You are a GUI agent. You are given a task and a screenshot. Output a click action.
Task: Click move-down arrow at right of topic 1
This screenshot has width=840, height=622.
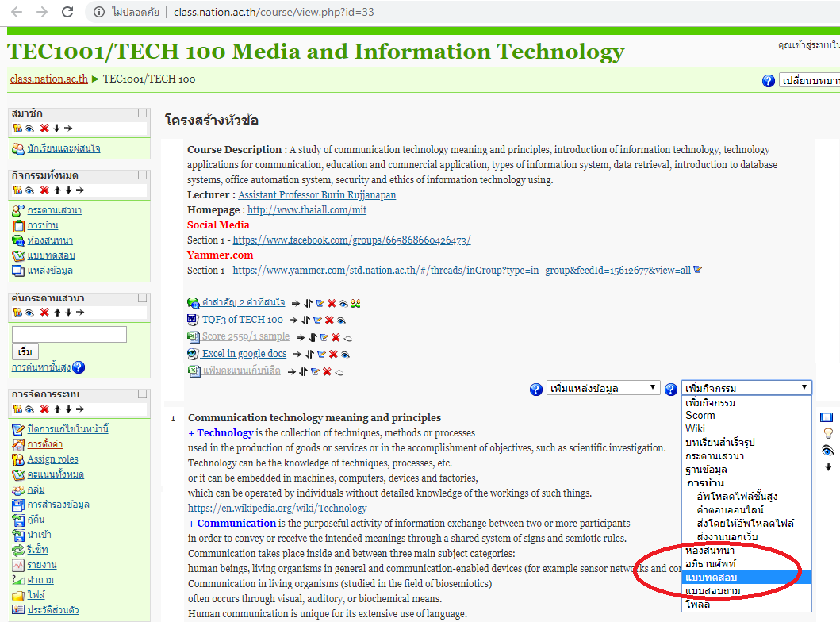(x=828, y=466)
